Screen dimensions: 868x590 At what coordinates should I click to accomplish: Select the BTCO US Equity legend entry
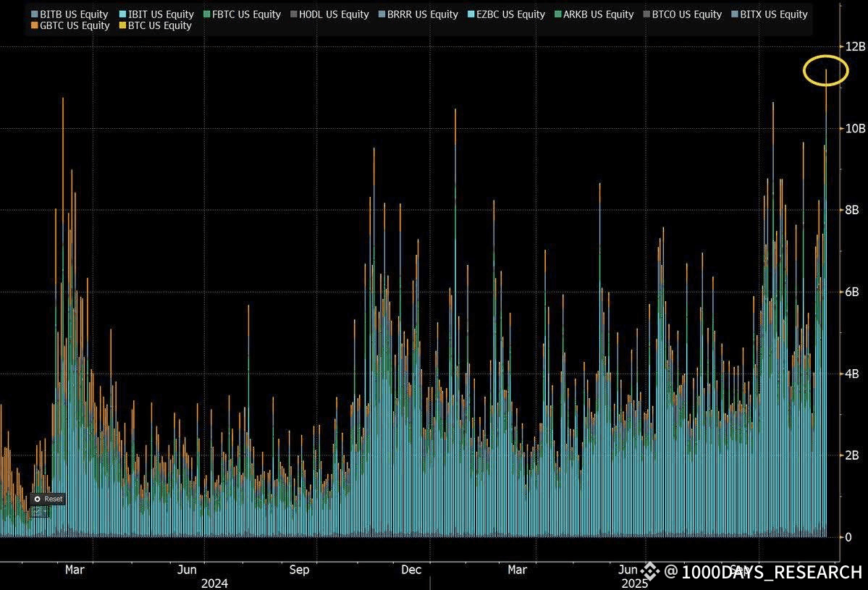coord(682,14)
